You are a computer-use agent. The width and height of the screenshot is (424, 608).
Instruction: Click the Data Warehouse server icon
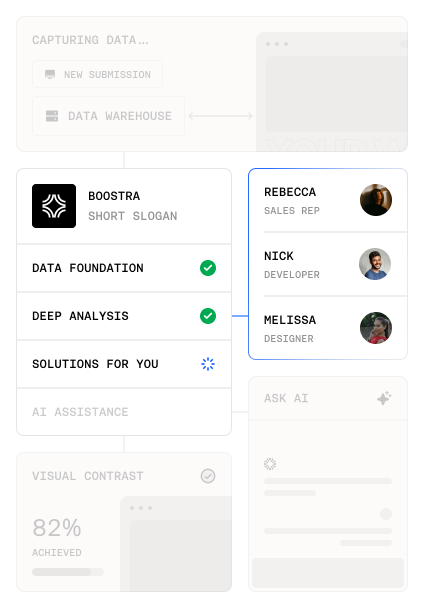tap(52, 116)
